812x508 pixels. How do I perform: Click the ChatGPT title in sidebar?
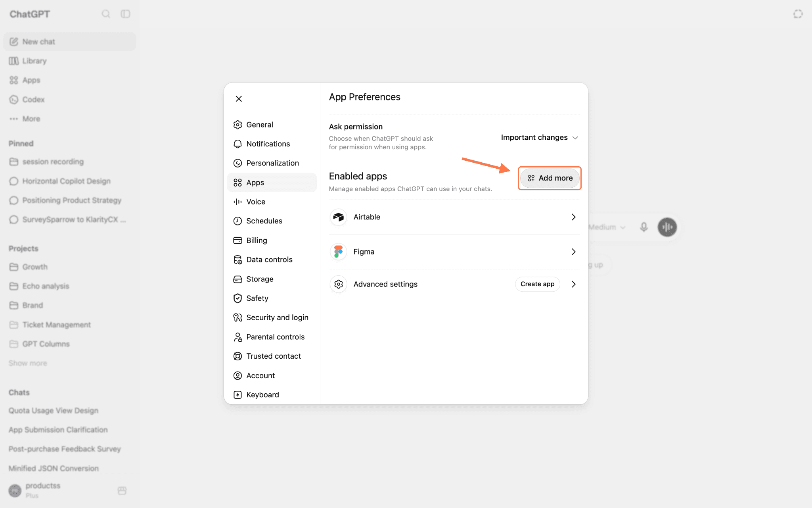click(30, 14)
